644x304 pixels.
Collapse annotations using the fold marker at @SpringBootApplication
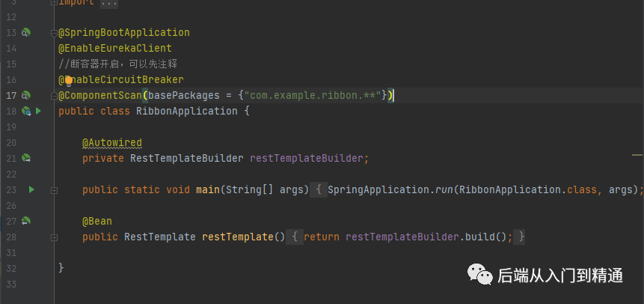point(54,33)
